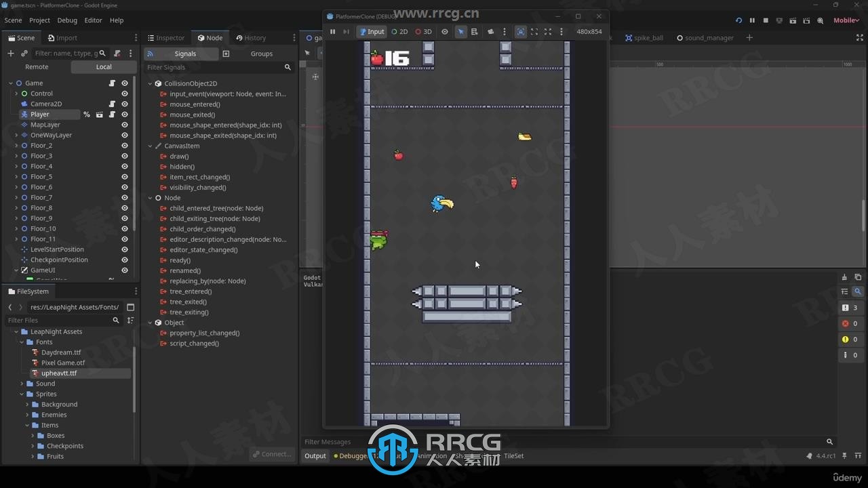Hide the MapLayer node with eye icon
Viewport: 868px width, 488px height.
pos(125,125)
